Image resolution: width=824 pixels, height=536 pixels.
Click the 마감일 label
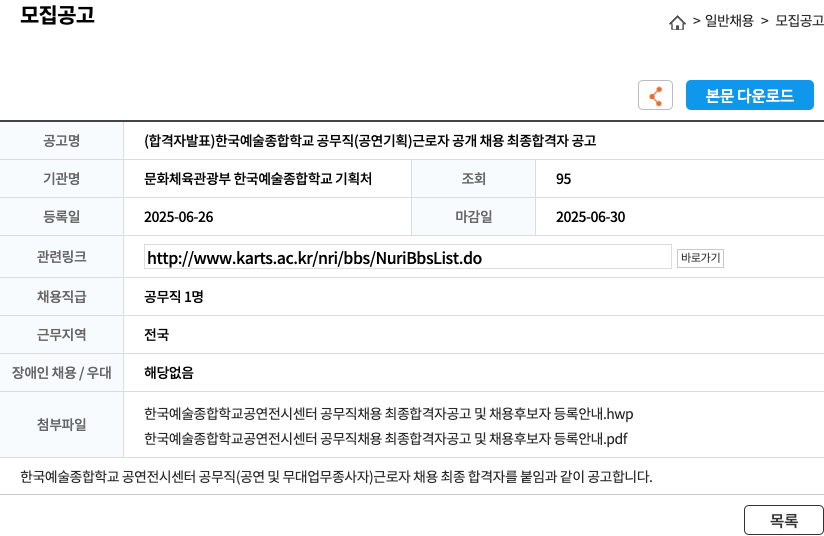pos(473,217)
